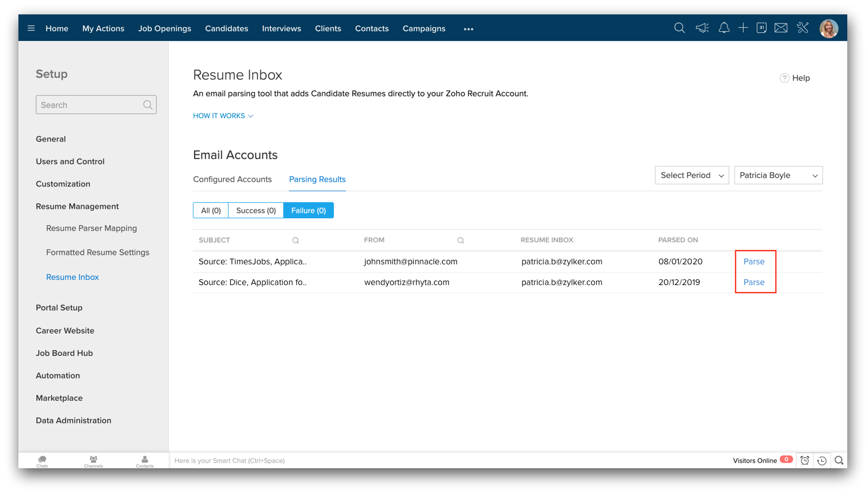Open Job Openings module
This screenshot has height=493, width=868.
tap(165, 28)
